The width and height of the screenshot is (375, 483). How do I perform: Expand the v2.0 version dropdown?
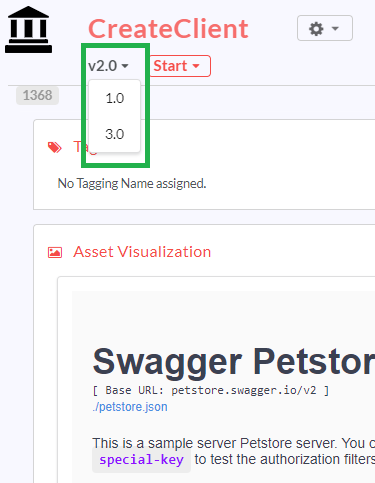[x=108, y=66]
